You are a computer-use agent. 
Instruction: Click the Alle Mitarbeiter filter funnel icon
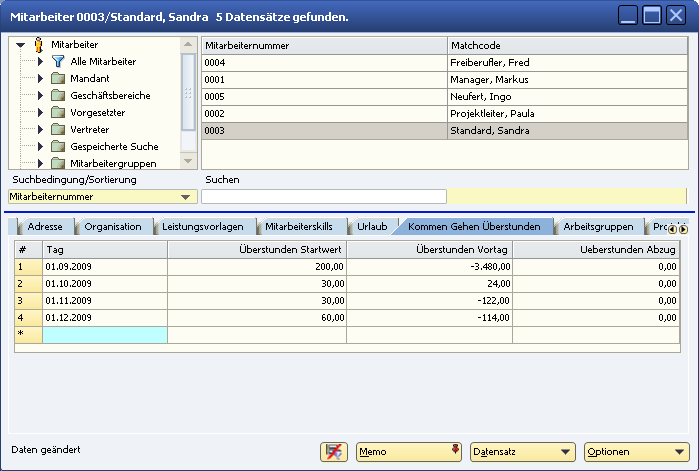57,62
